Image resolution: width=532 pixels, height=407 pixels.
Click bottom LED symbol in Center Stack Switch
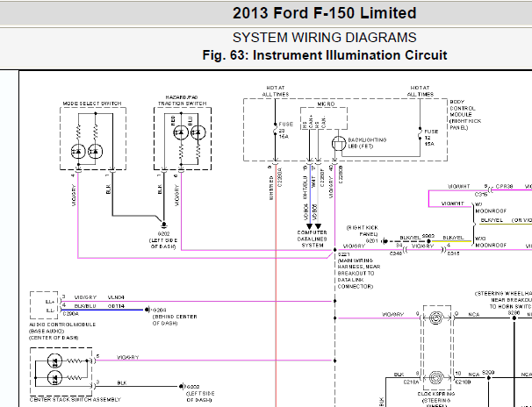pyautogui.click(x=54, y=377)
